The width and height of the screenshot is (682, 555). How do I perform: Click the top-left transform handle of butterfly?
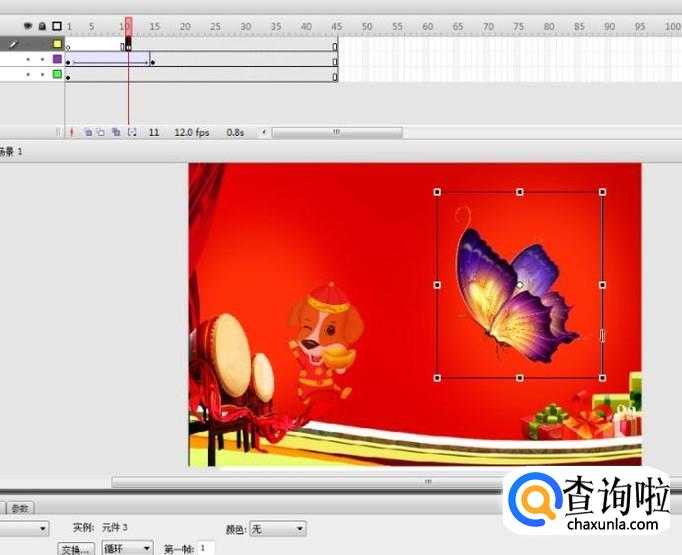438,192
